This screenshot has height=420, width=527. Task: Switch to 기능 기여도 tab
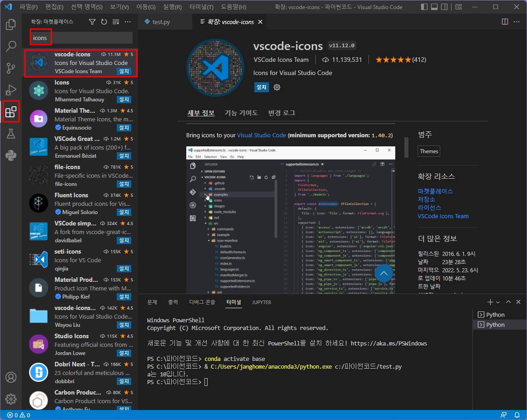241,113
